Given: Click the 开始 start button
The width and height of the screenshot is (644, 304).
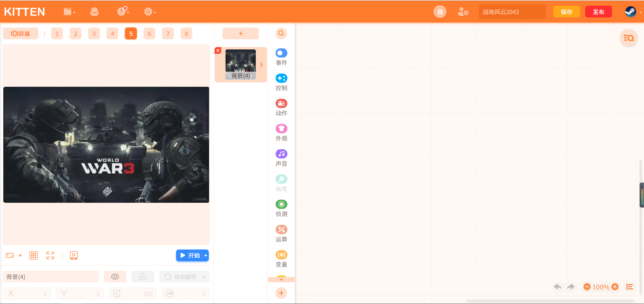Looking at the screenshot, I should [190, 256].
